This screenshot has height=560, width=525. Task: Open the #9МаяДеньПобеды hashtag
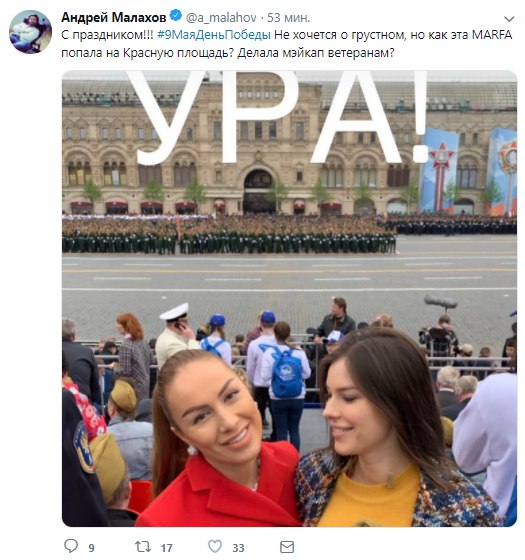coord(214,35)
